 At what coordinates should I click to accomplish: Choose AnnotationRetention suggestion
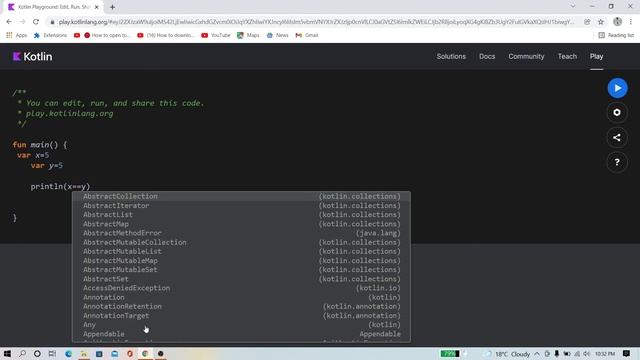241,307
